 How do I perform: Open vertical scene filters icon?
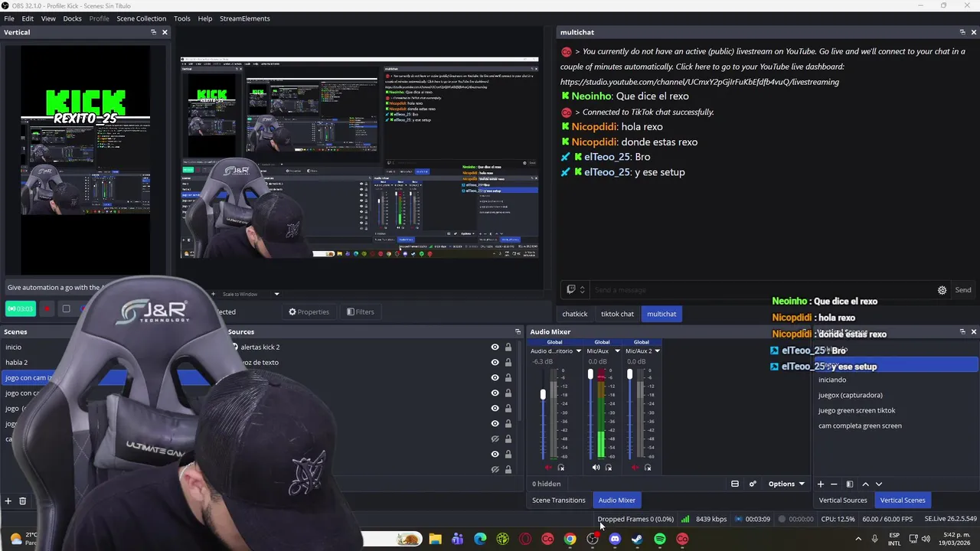[x=849, y=484]
